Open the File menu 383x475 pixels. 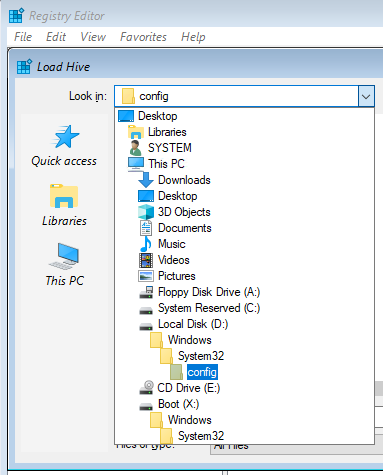pyautogui.click(x=23, y=37)
